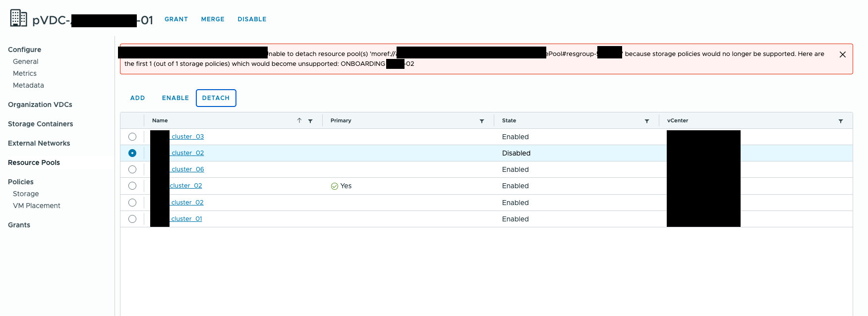The width and height of the screenshot is (868, 316).
Task: Open the vCenter column filter icon
Action: pyautogui.click(x=841, y=121)
